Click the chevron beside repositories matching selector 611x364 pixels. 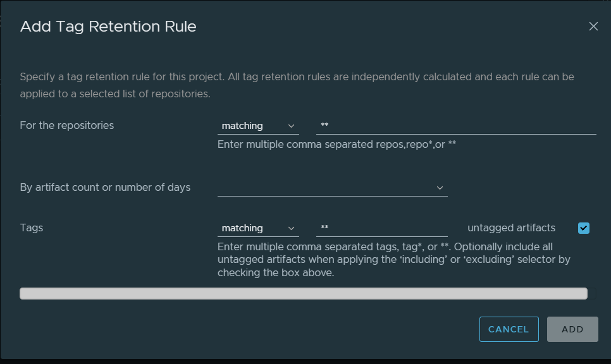292,126
